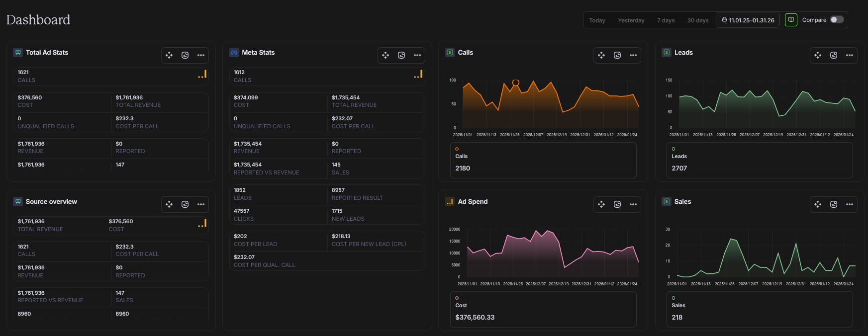Click the $218.13 cost per new lead
868x336 pixels.
tap(341, 236)
